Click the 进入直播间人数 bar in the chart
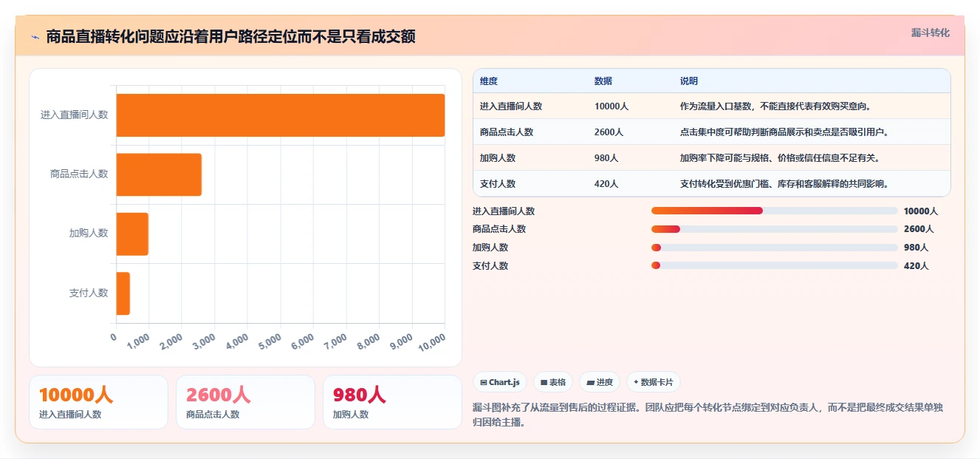 click(281, 115)
